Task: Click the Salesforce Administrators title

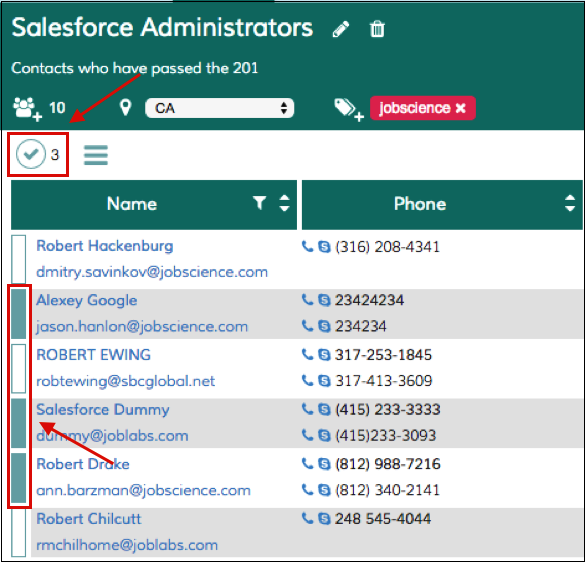Action: click(x=162, y=28)
